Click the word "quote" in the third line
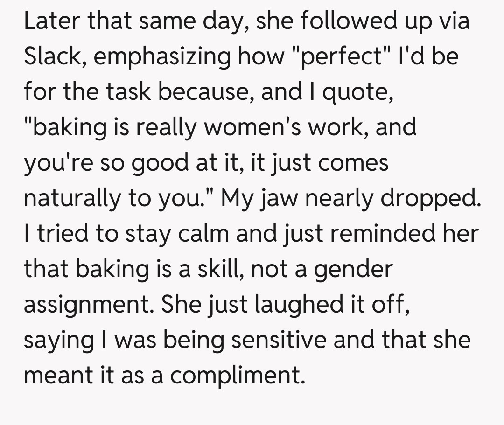Viewport: 504px width, 425px height. tap(354, 92)
